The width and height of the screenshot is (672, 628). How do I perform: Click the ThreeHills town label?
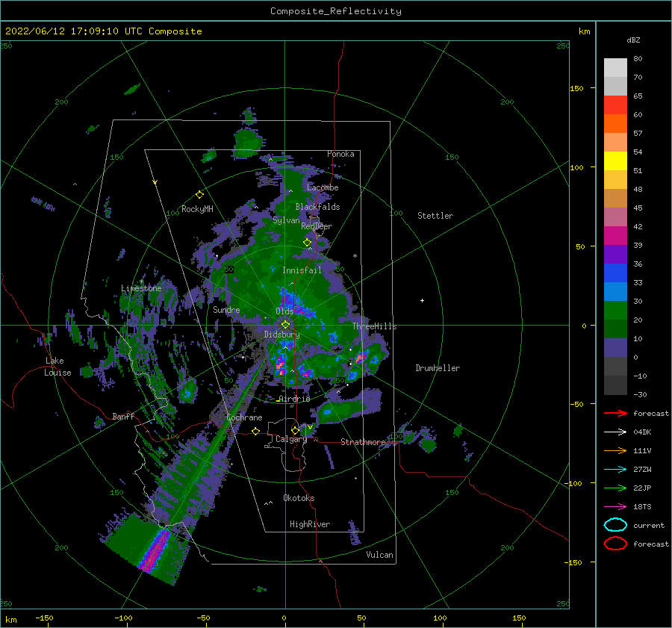374,326
